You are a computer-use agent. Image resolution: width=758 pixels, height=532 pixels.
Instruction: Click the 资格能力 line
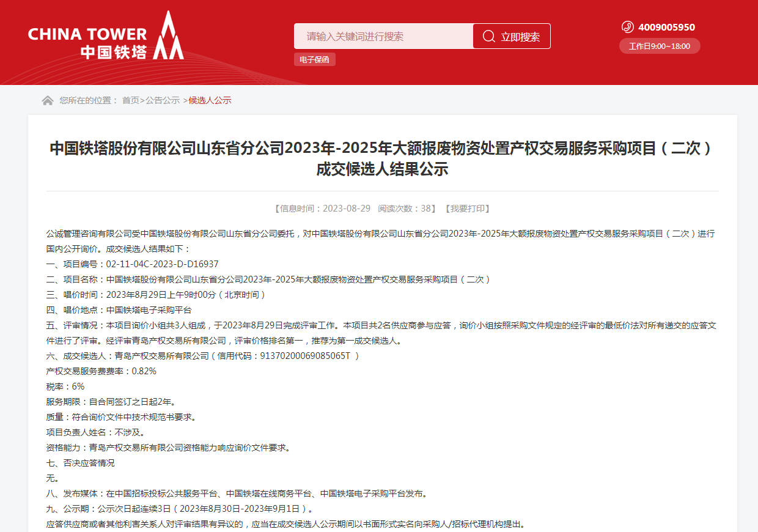168,448
